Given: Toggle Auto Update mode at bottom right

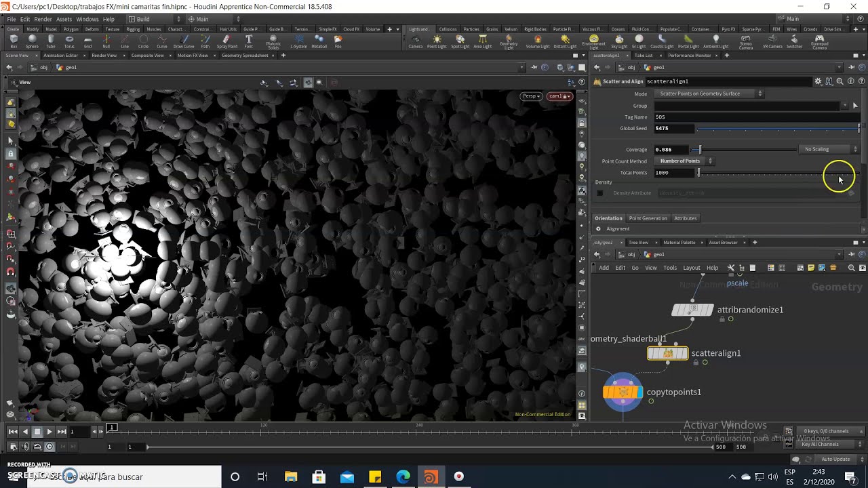Looking at the screenshot, I should pos(835,459).
